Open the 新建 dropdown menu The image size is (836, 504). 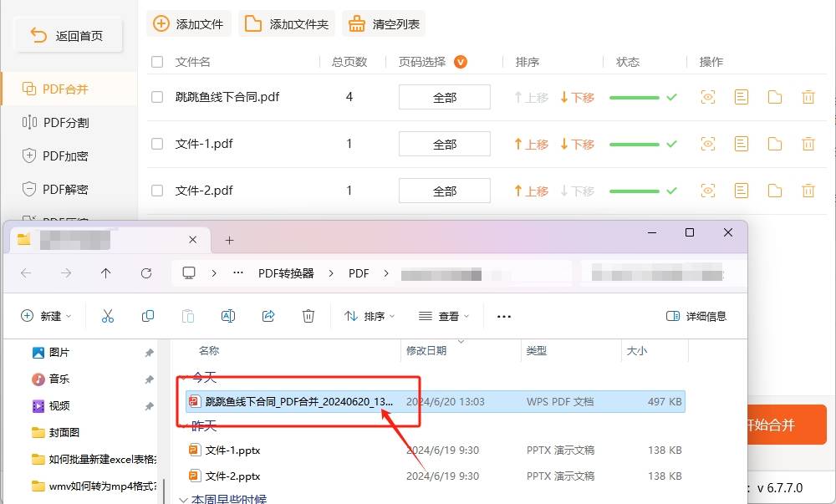coord(47,316)
